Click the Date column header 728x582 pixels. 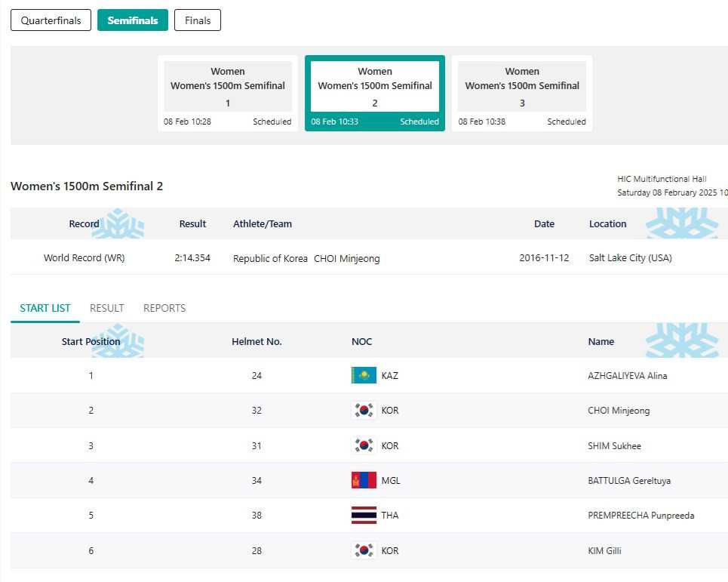(544, 224)
